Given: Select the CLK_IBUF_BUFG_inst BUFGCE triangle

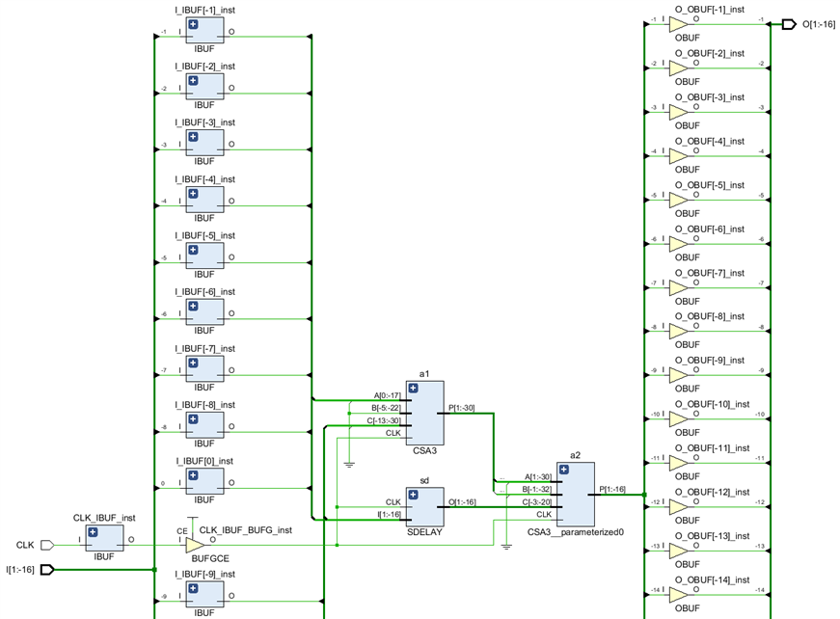Looking at the screenshot, I should click(195, 545).
